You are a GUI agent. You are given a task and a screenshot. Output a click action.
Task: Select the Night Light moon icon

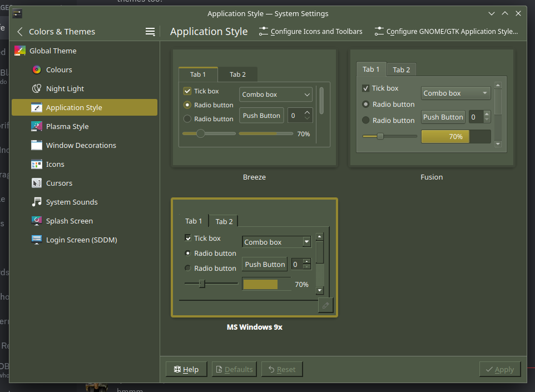(37, 88)
